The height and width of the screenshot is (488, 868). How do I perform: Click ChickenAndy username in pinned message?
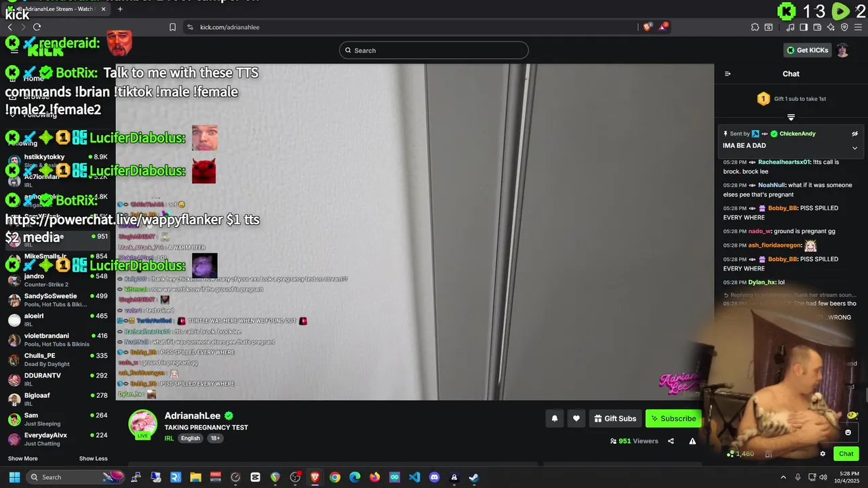click(x=797, y=134)
